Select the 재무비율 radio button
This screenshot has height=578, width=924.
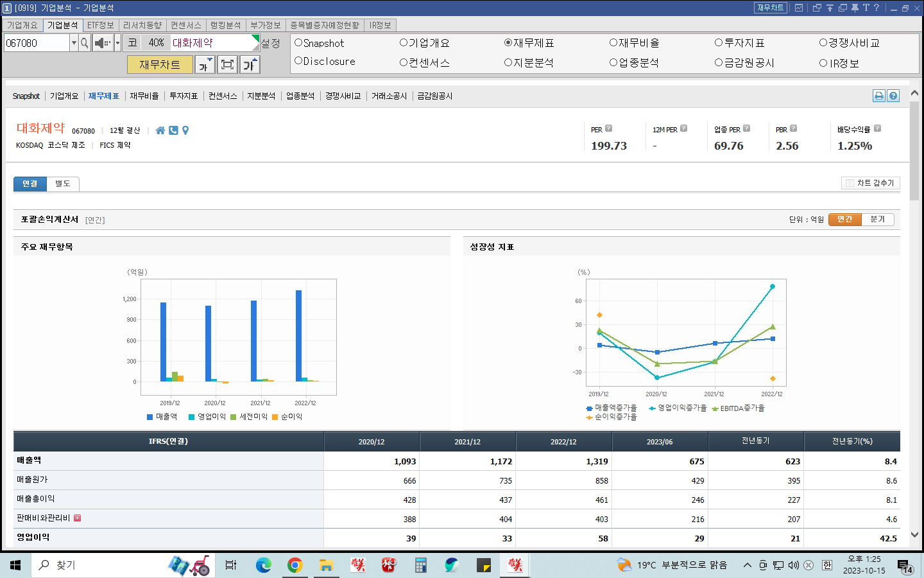click(x=613, y=43)
